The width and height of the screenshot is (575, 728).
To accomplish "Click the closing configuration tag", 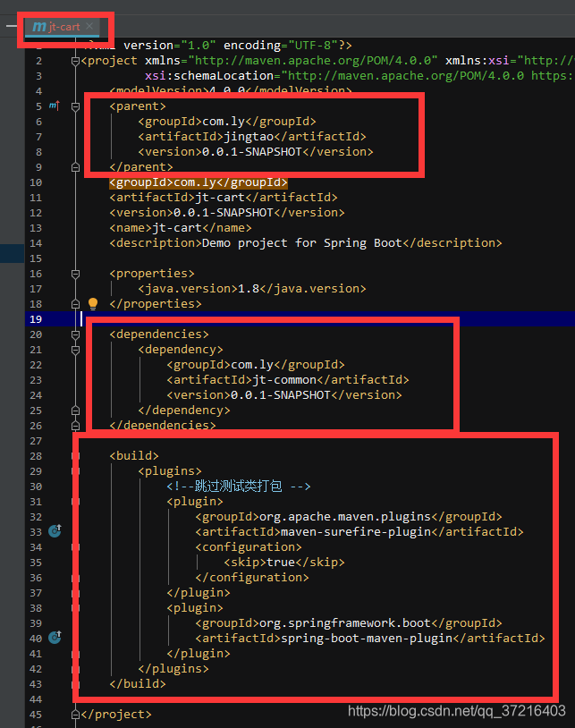I will pyautogui.click(x=252, y=578).
